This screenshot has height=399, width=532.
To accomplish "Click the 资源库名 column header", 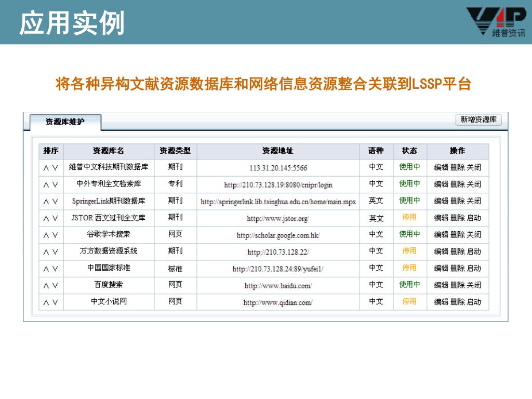I will [x=109, y=151].
